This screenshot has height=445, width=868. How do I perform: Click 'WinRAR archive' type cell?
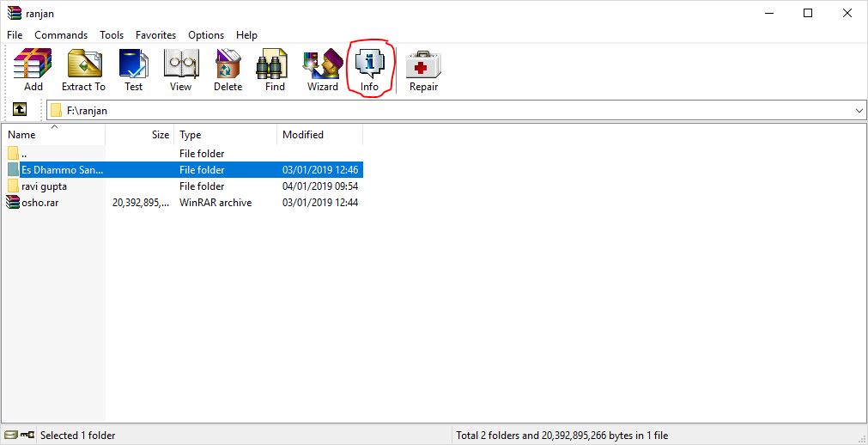click(215, 203)
